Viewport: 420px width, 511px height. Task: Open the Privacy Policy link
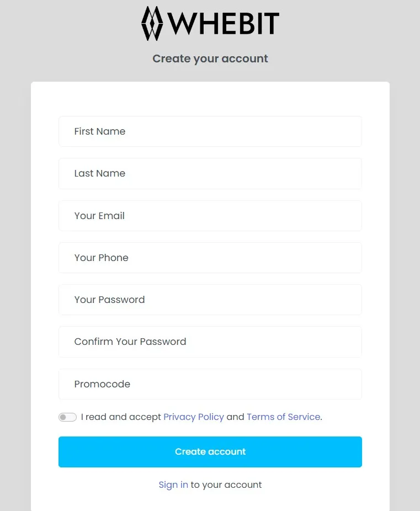click(x=194, y=417)
